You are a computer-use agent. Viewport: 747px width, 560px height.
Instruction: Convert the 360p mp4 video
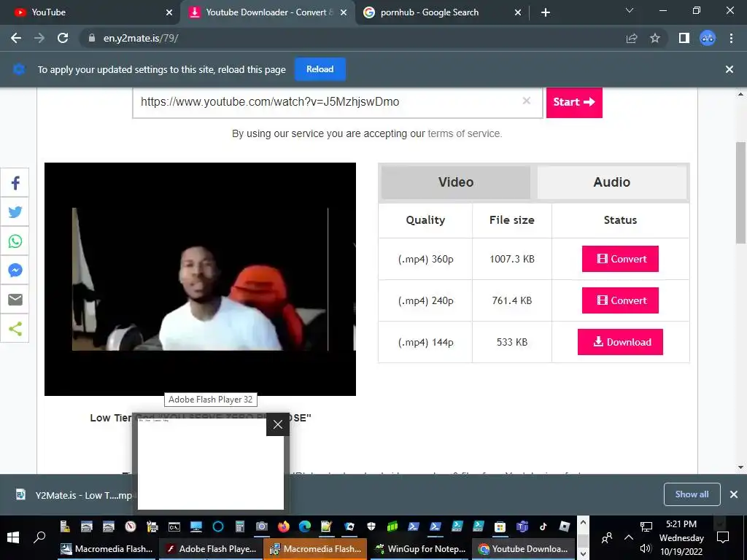click(620, 259)
